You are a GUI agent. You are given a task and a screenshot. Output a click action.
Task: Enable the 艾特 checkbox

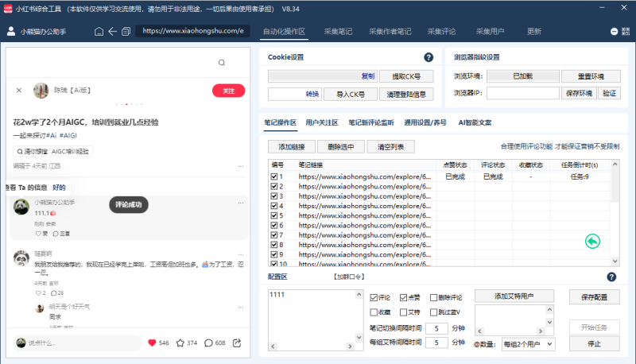pos(403,312)
